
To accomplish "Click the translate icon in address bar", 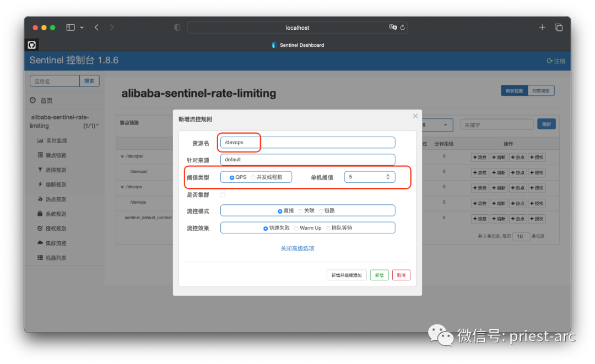I will (392, 28).
